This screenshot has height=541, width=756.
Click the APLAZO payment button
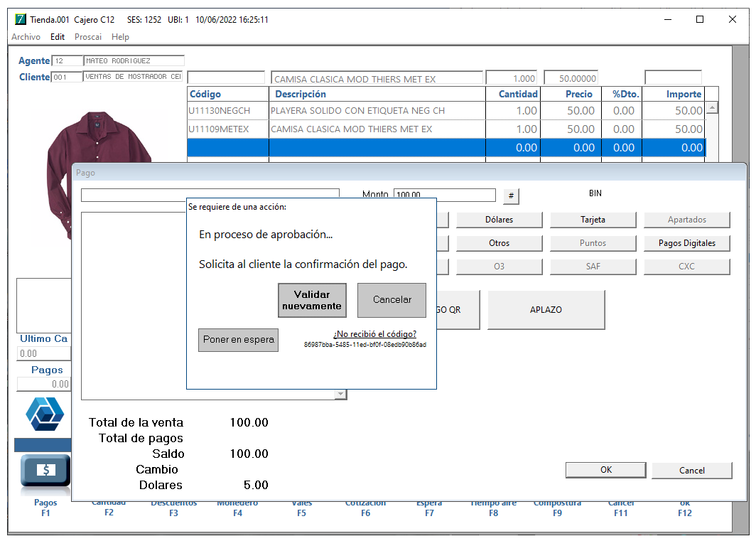[546, 310]
